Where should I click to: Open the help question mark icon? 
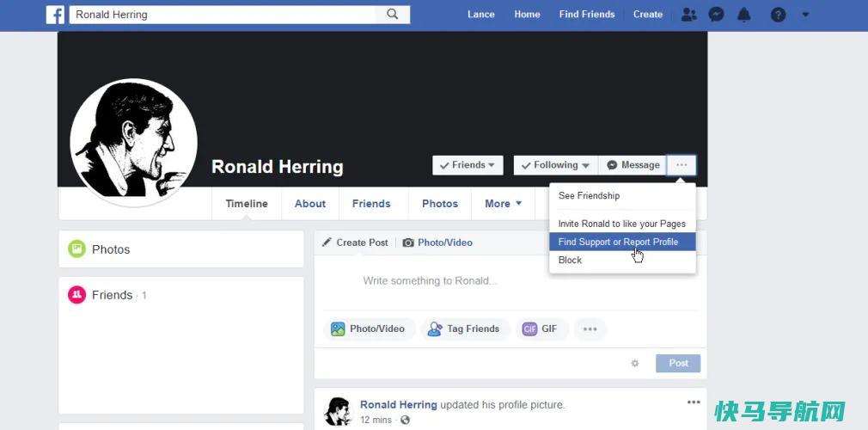[779, 15]
